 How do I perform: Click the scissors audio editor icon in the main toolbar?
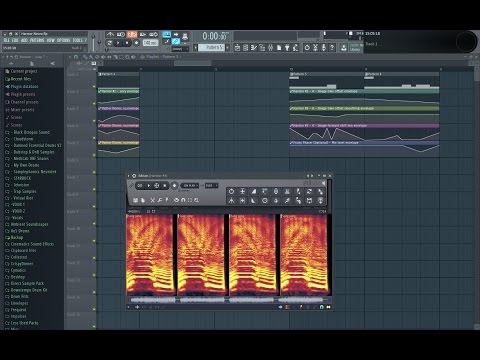tap(315, 48)
